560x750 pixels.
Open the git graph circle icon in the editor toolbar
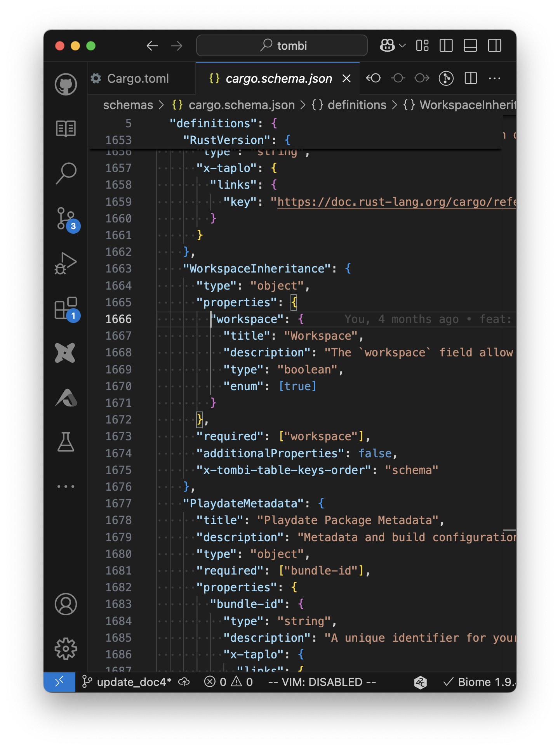446,78
